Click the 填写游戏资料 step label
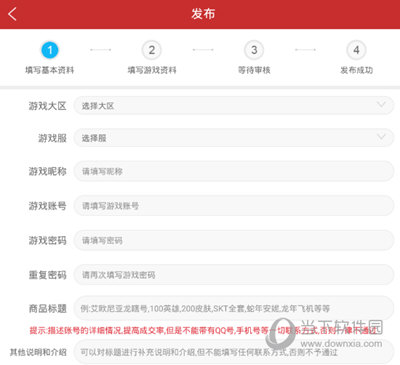The width and height of the screenshot is (400, 365). [152, 70]
